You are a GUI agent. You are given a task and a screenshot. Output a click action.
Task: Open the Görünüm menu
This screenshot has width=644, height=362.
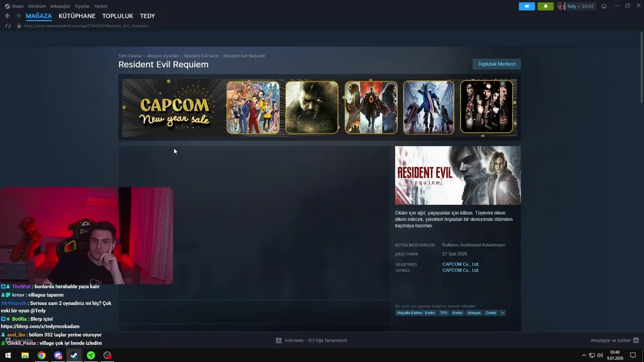click(x=37, y=6)
